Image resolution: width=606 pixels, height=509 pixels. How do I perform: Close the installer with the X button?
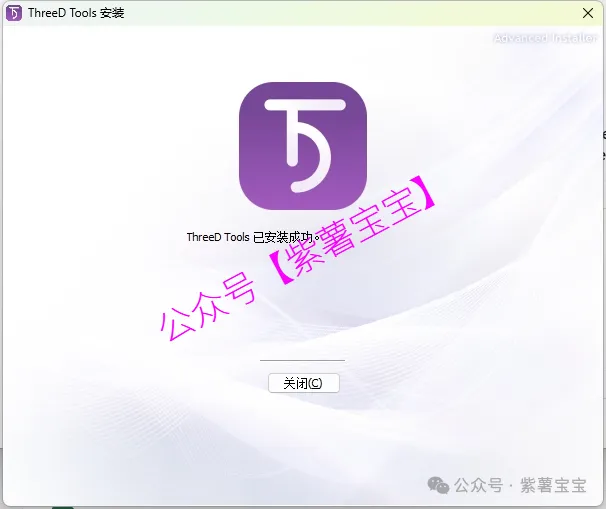coord(587,14)
